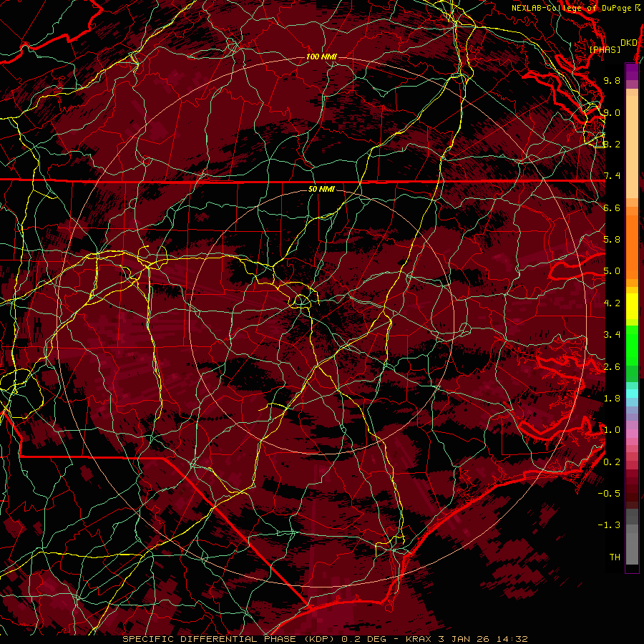Click the long peach segment of color bar

click(632, 147)
